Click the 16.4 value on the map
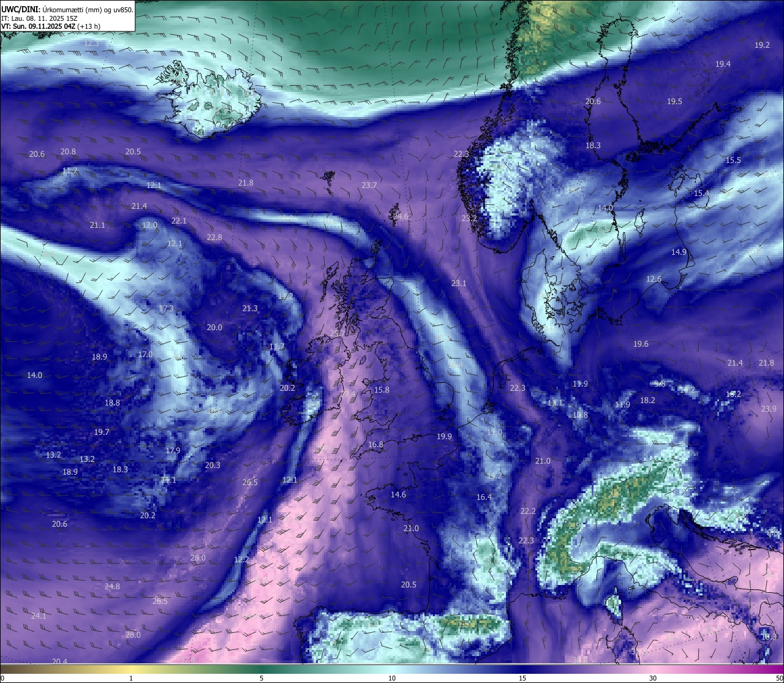784x683 pixels. coord(484,497)
